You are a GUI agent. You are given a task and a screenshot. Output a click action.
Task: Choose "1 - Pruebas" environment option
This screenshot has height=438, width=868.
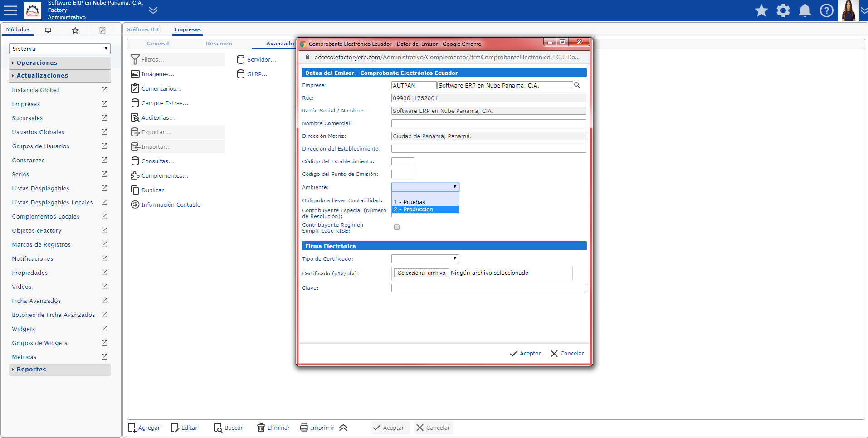point(425,202)
